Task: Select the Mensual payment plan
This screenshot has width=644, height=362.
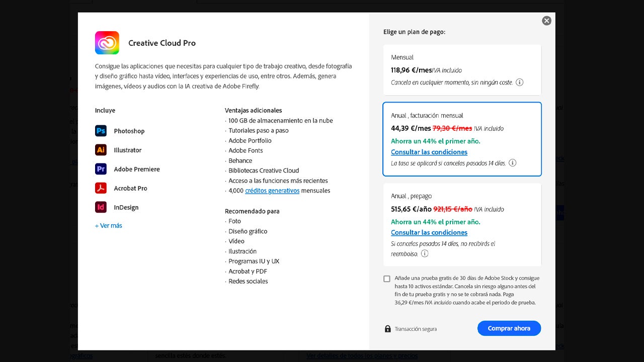Action: click(462, 69)
